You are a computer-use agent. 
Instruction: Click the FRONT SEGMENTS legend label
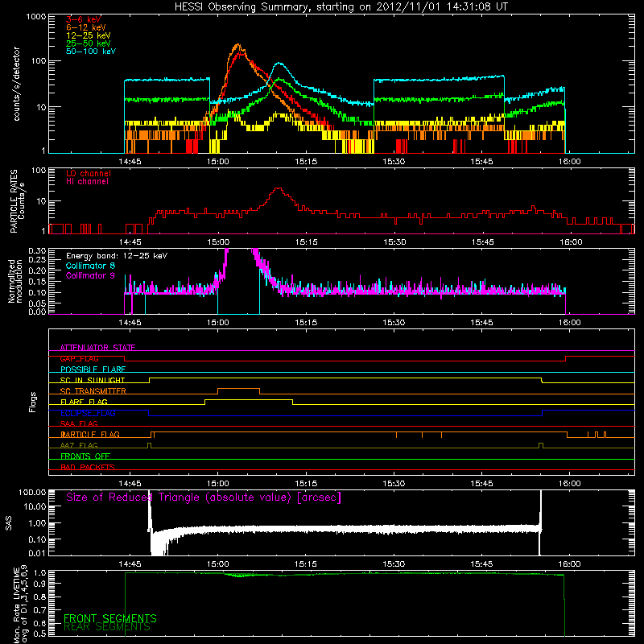110,618
